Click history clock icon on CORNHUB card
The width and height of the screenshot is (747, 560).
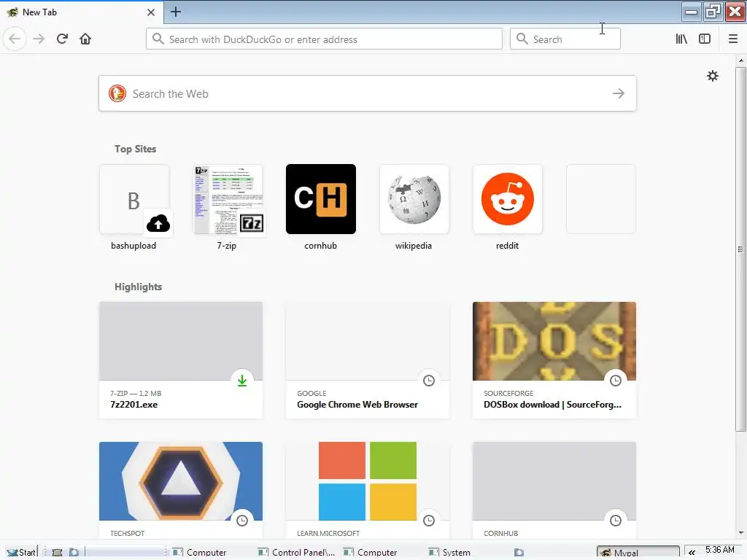coord(616,521)
